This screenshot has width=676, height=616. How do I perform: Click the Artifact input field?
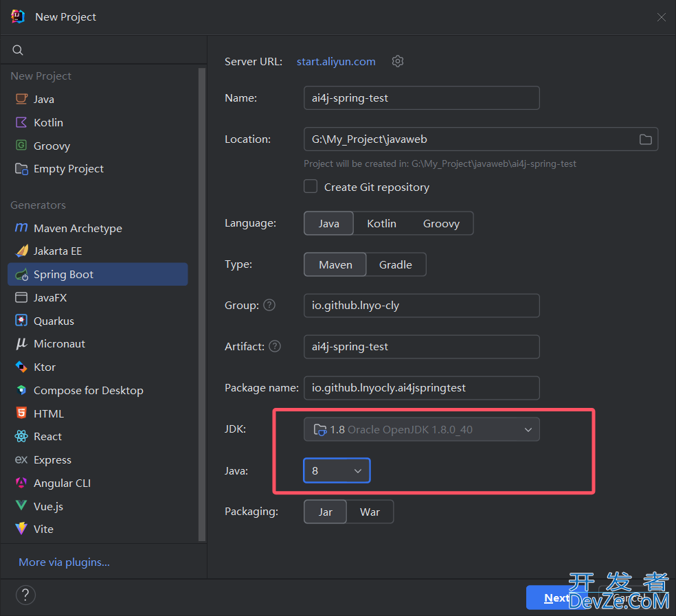tap(422, 347)
